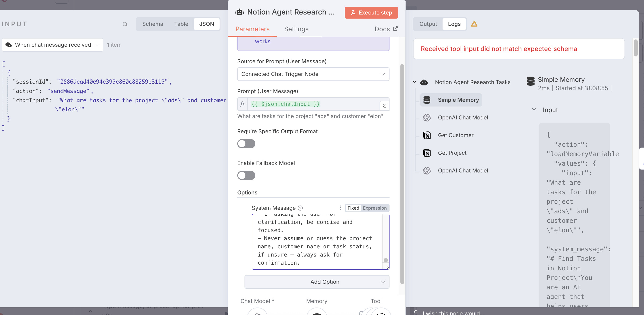The image size is (644, 315).
Task: Select Get Customer row in log tree
Action: (448, 135)
